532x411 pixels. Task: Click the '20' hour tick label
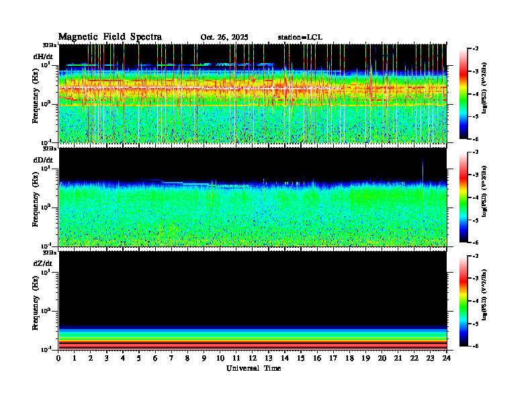382,358
